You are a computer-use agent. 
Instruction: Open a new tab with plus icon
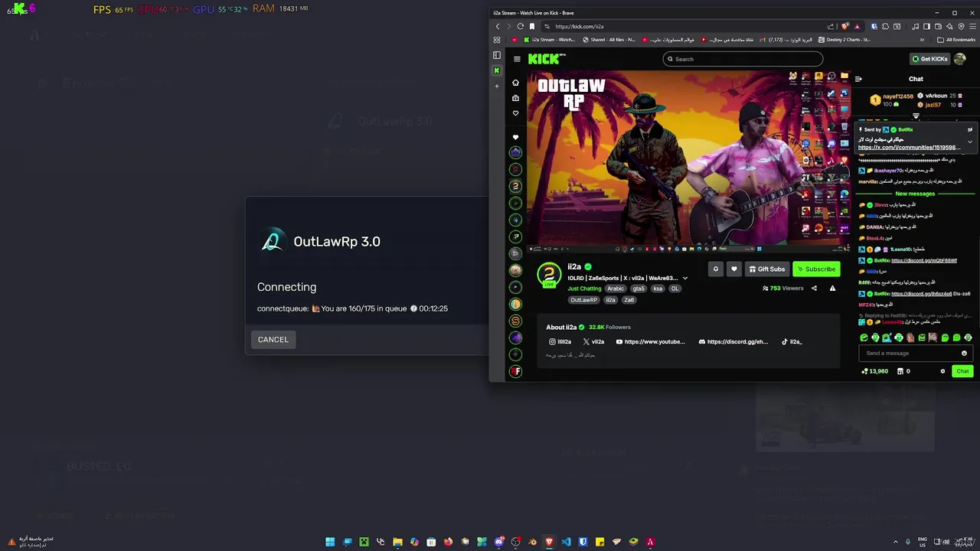pyautogui.click(x=497, y=86)
